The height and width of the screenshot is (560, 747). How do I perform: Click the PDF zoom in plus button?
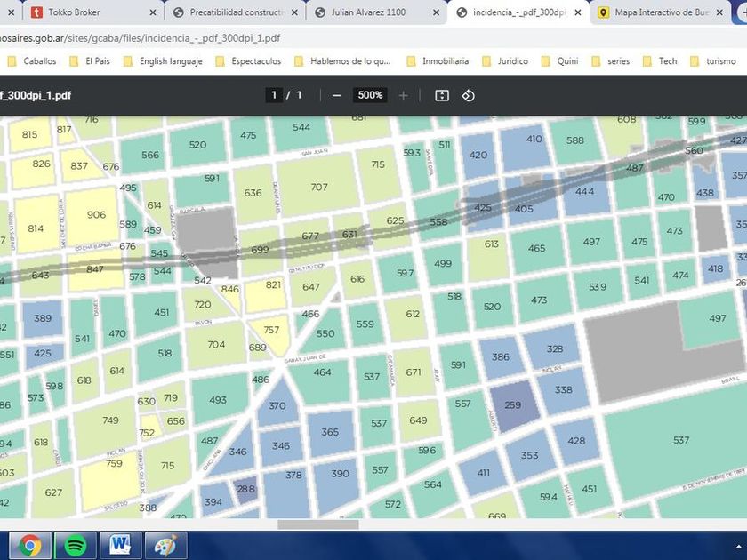click(x=404, y=95)
